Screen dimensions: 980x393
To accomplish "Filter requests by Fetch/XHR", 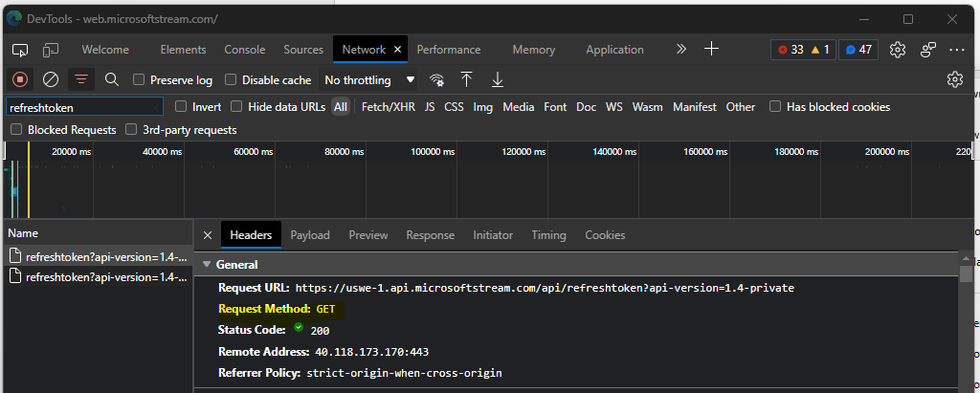I will pos(389,107).
